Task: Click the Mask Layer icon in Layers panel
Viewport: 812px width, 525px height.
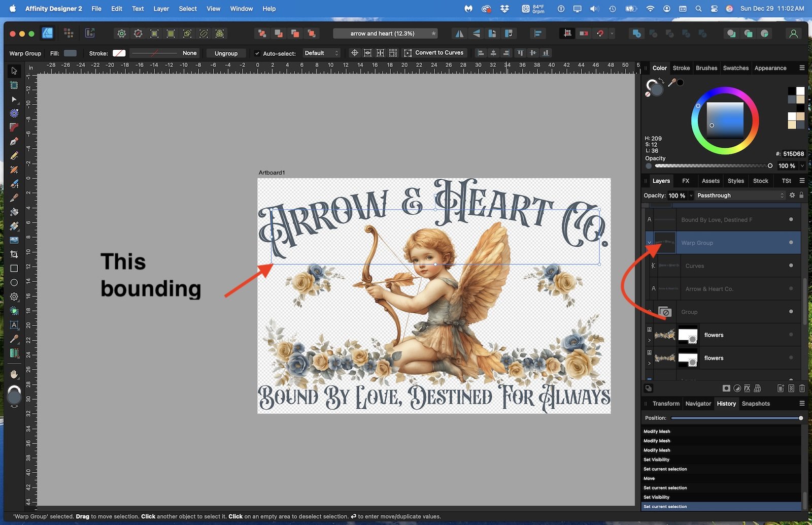Action: (726, 388)
